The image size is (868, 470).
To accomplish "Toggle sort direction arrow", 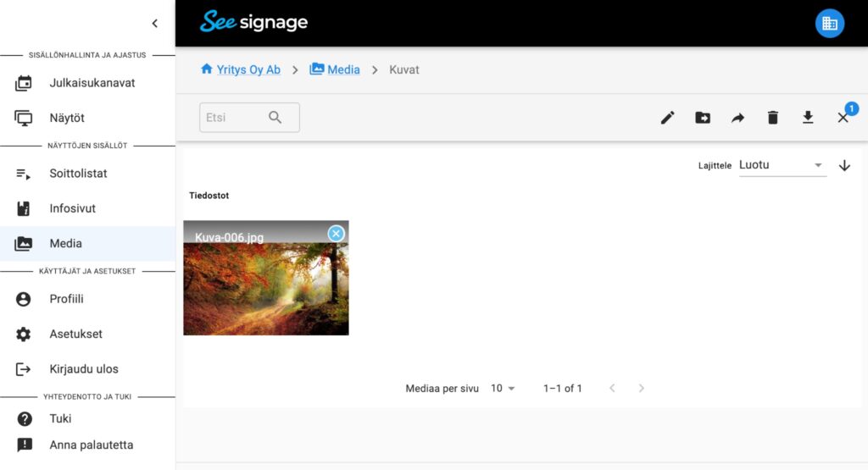I will click(x=844, y=165).
